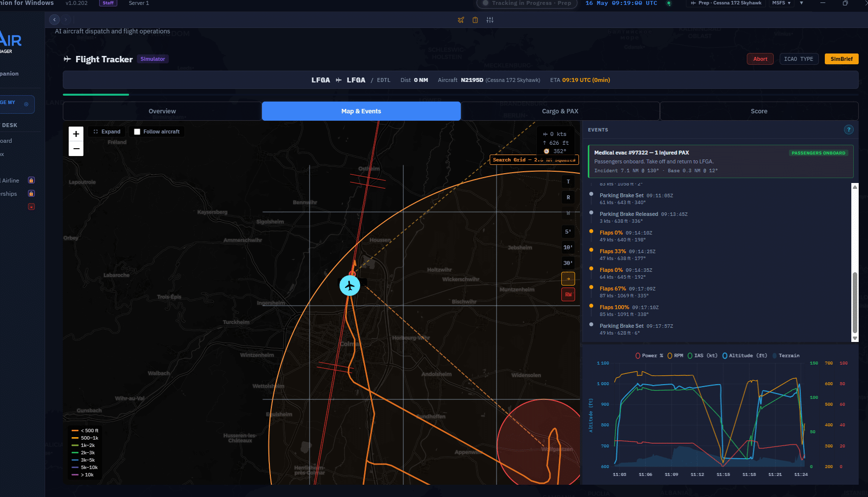The width and height of the screenshot is (868, 497).
Task: Click the ETA 09:19 UTC value
Action: [586, 80]
